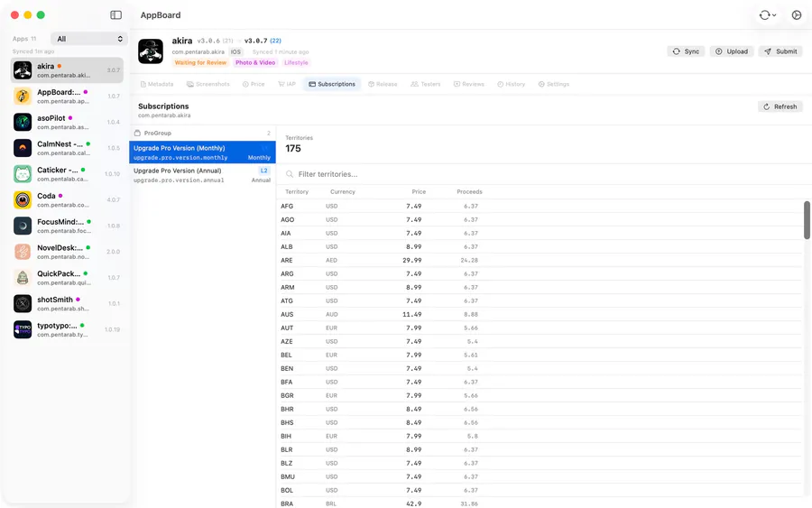Click the AED currency cell

pos(331,261)
